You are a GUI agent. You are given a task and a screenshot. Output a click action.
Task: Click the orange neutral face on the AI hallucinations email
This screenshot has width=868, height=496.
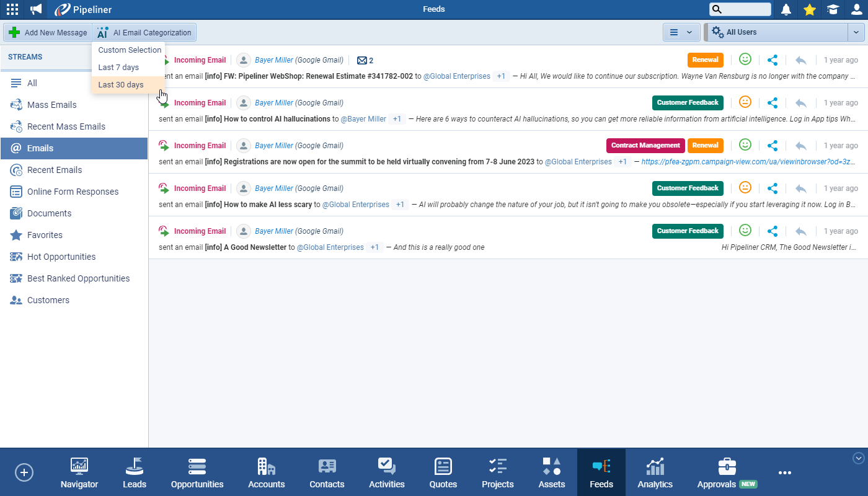(x=745, y=102)
